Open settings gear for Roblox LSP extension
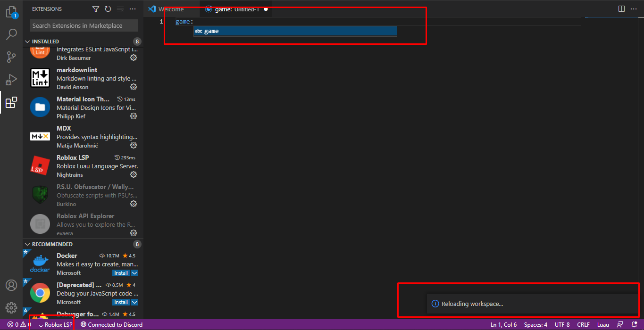Screen dimensions: 644x330 pos(133,174)
